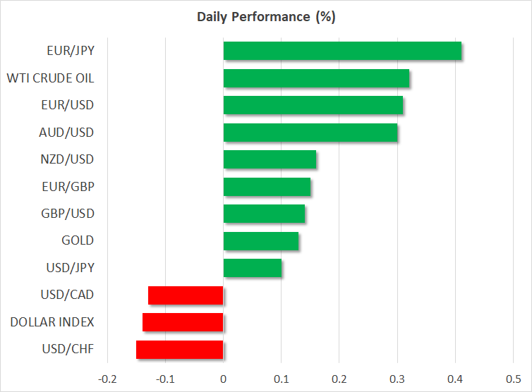The width and height of the screenshot is (532, 392).
Task: Click the EUR/JPY axis label
Action: point(70,51)
